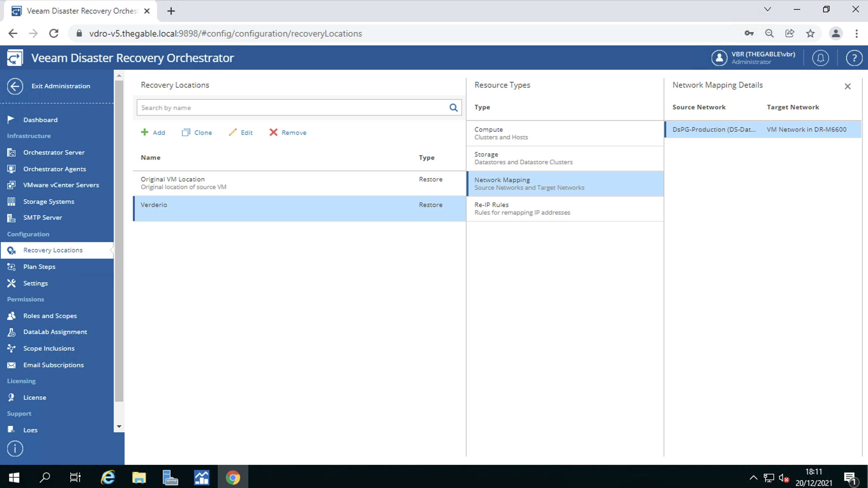Open Dashboard from the sidebar
Screen dimensions: 868x488
(x=40, y=120)
